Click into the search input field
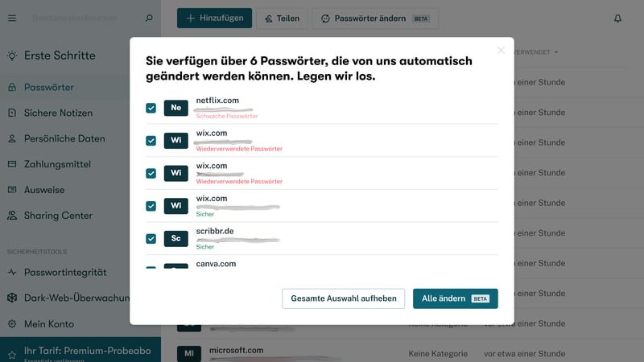The width and height of the screenshot is (644, 362). [x=80, y=18]
